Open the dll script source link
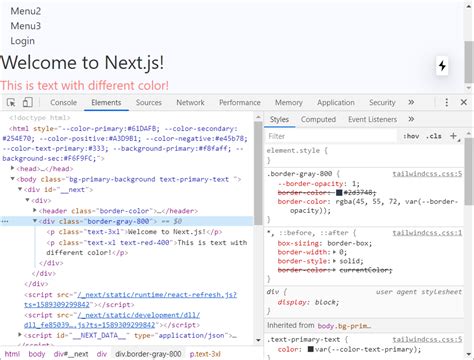 click(x=112, y=320)
